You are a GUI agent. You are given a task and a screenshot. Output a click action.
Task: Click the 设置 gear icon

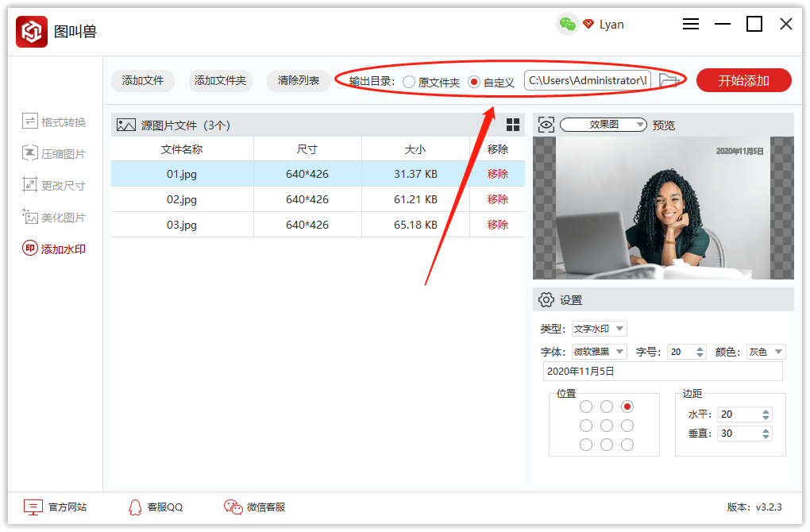pos(546,299)
